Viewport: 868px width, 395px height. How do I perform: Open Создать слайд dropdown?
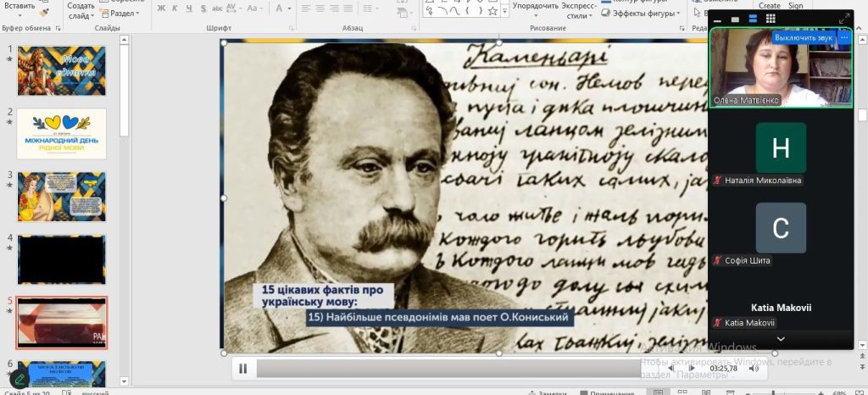click(x=81, y=11)
